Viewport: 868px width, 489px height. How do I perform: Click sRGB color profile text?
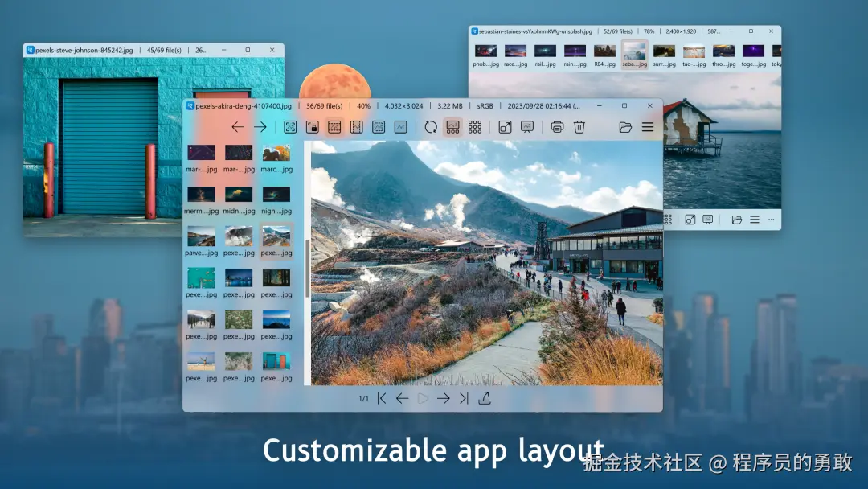click(485, 106)
